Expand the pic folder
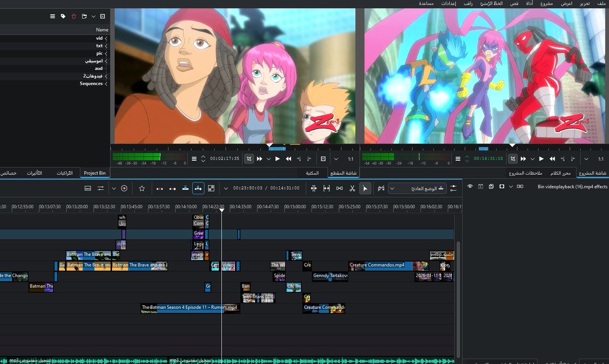This screenshot has height=364, width=609. click(x=106, y=53)
